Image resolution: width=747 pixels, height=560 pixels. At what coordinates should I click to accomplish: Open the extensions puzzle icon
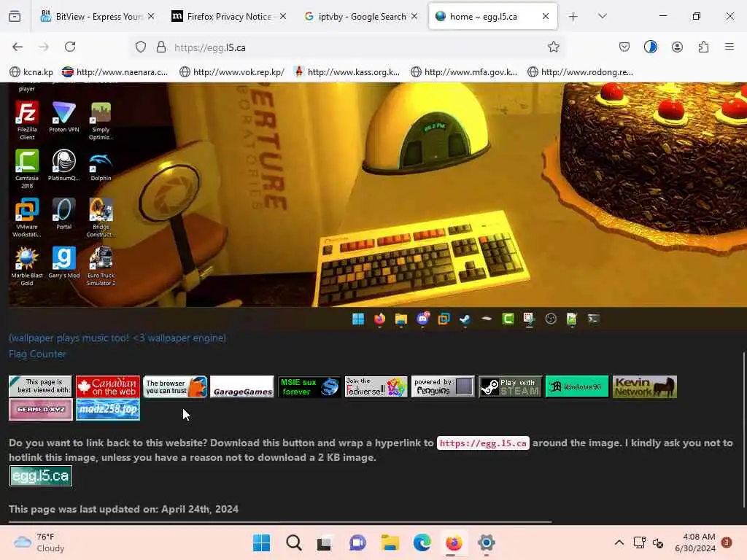pyautogui.click(x=703, y=47)
